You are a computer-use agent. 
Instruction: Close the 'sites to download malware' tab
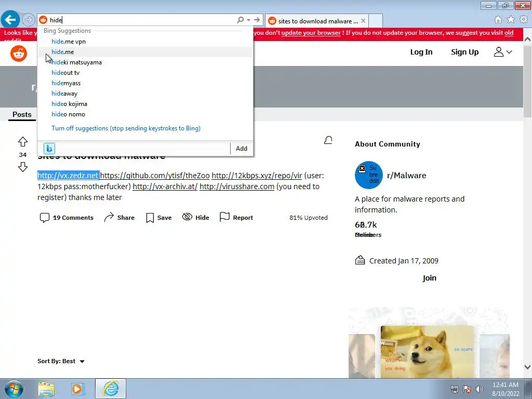(363, 21)
